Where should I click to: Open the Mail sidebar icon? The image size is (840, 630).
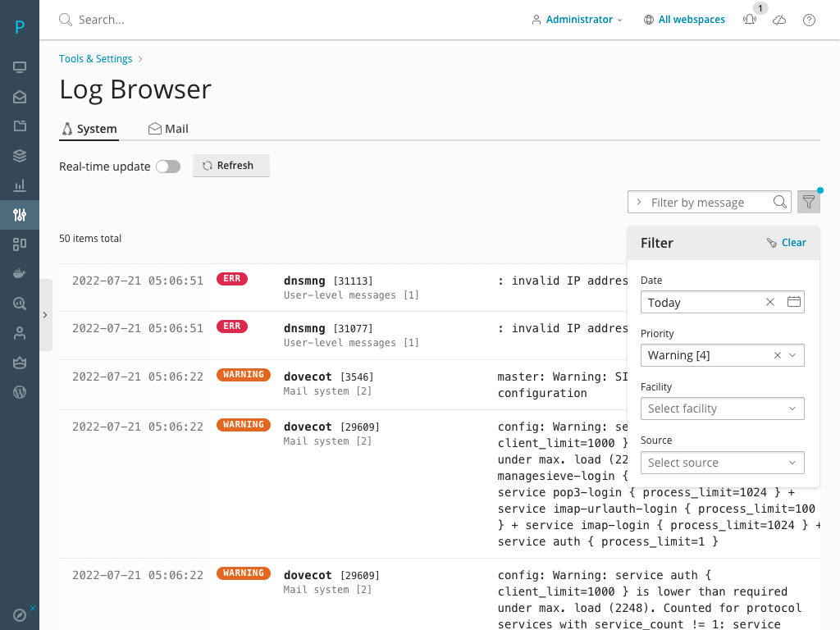20,97
